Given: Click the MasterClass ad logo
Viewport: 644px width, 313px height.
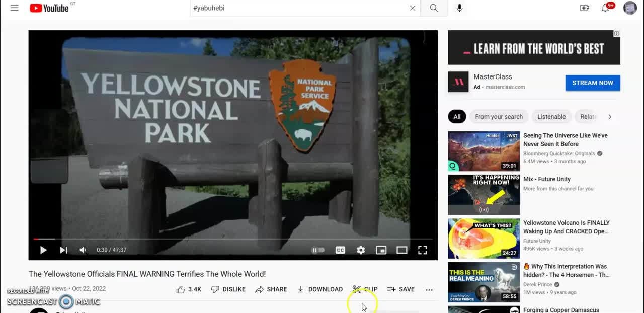Looking at the screenshot, I should click(458, 82).
